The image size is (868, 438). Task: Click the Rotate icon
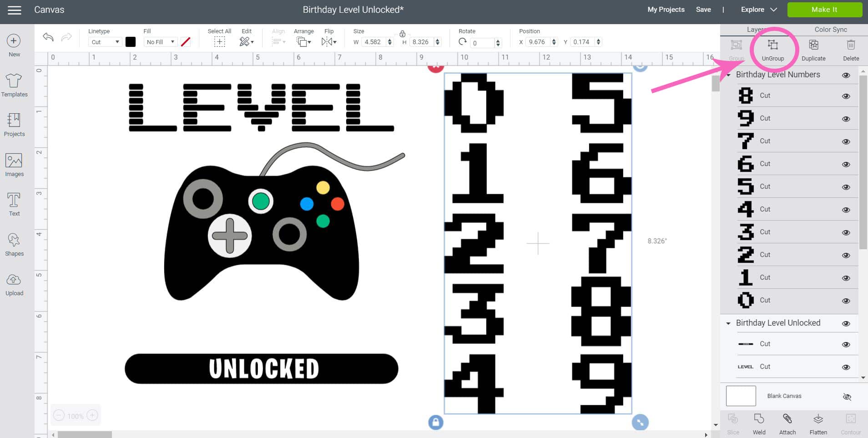[x=463, y=42]
